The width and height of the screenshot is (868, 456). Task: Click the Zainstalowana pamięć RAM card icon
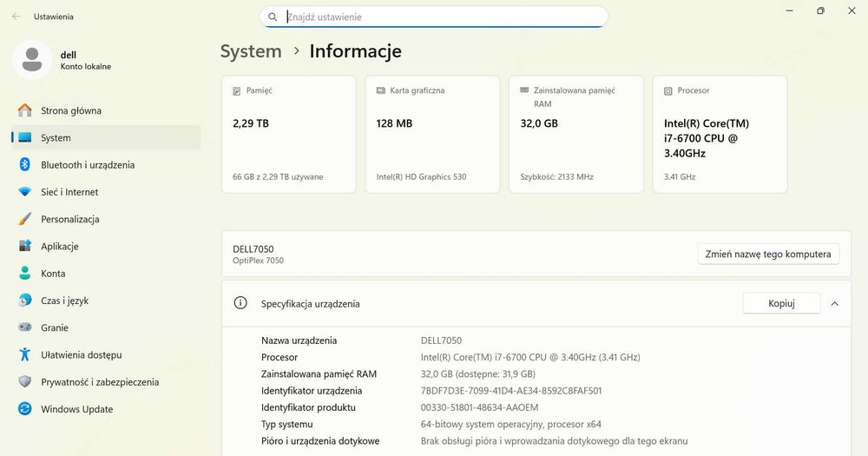pyautogui.click(x=524, y=89)
